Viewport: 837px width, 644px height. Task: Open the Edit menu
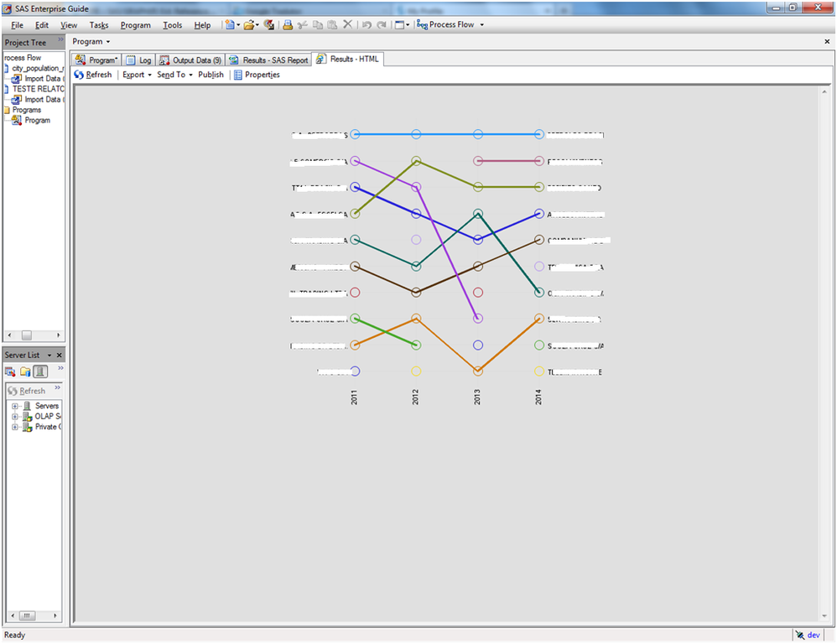(42, 25)
